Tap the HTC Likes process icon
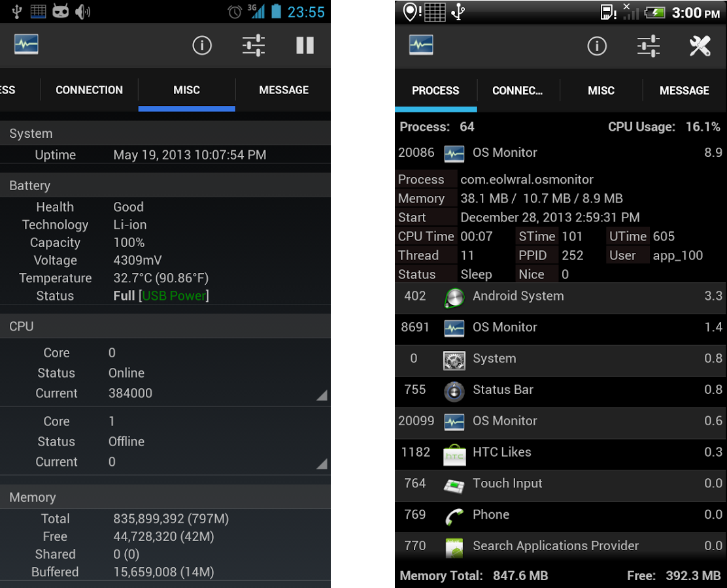The image size is (727, 588). [454, 455]
